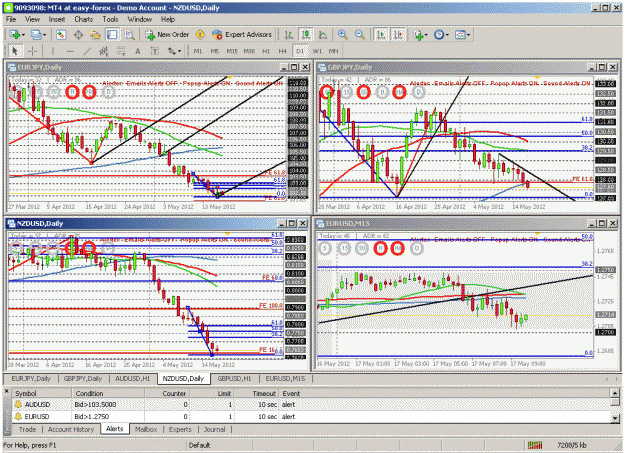
Task: Click the New Order button
Action: tap(167, 35)
